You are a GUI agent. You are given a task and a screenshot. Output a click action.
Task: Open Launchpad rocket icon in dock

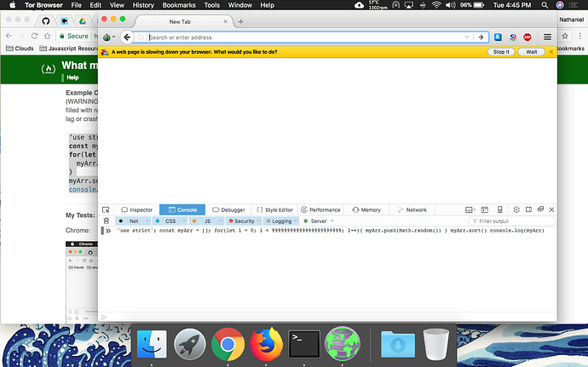point(190,344)
